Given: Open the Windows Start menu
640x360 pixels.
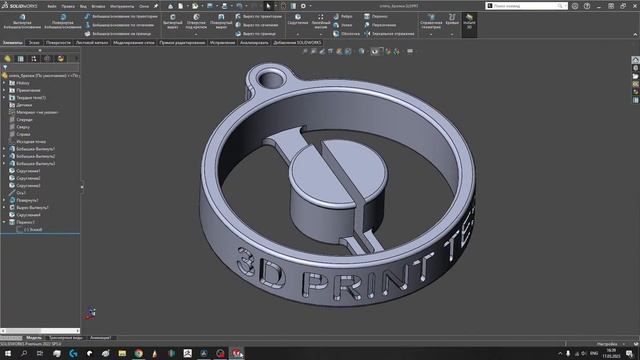Looking at the screenshot, I should pos(7,353).
